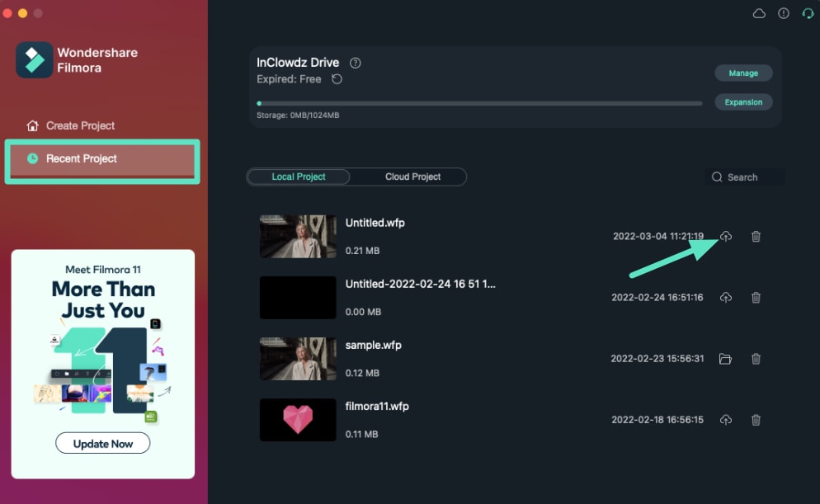Screen dimensions: 820x504
Task: Click the date 2022-02-23 15:56:31
Action: point(657,359)
